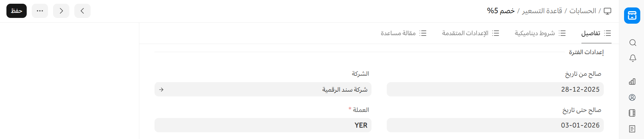Screen dimensions: 644x139
Task: Click the right-pointing chevron navigation button
Action: point(61,11)
